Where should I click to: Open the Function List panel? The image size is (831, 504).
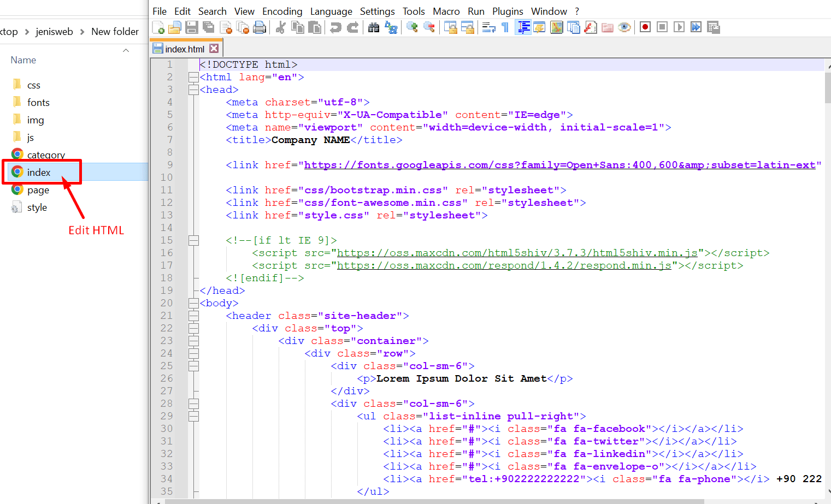click(591, 27)
